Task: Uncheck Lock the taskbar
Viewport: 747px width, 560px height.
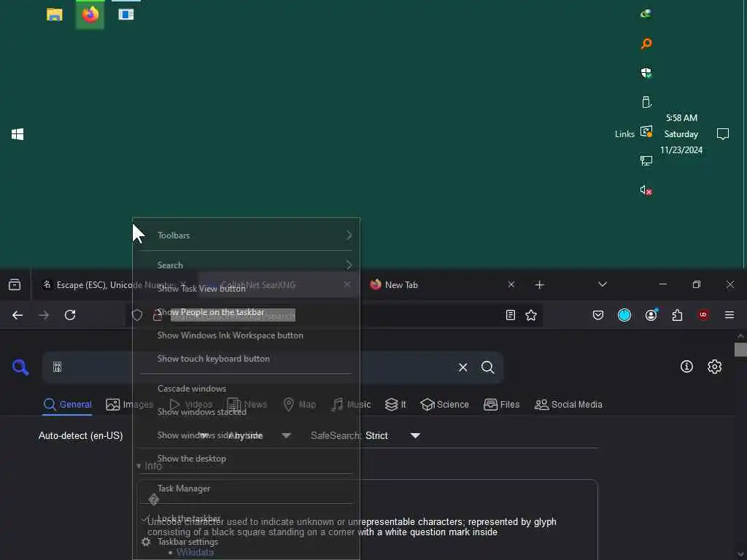Action: (246, 518)
